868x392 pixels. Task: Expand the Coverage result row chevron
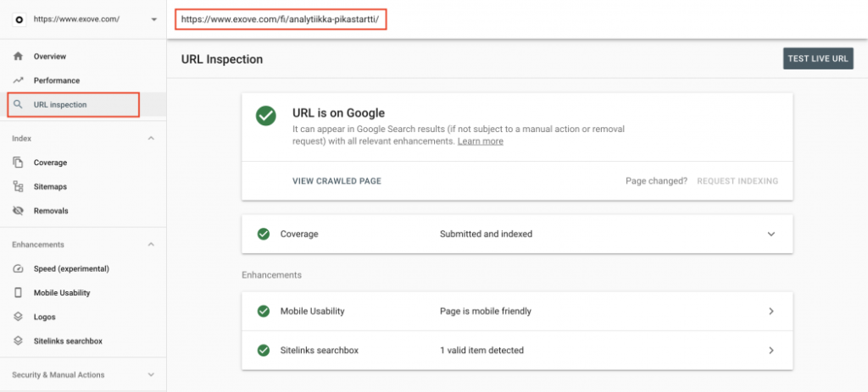click(771, 234)
